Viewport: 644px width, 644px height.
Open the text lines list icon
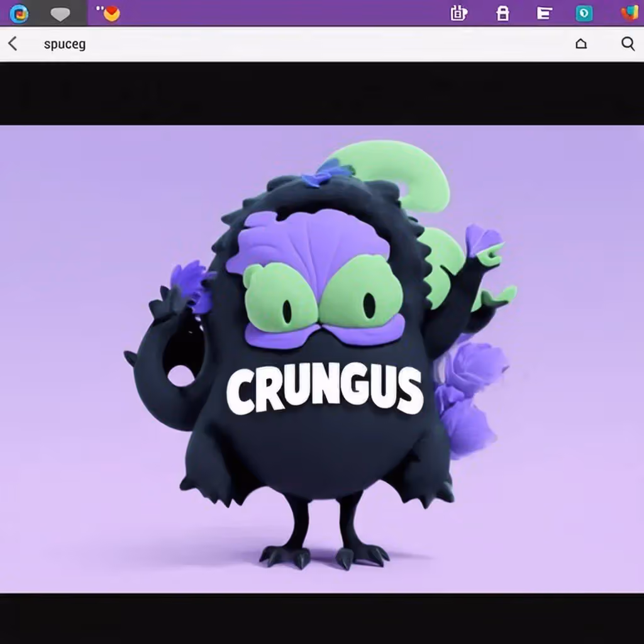tap(544, 14)
